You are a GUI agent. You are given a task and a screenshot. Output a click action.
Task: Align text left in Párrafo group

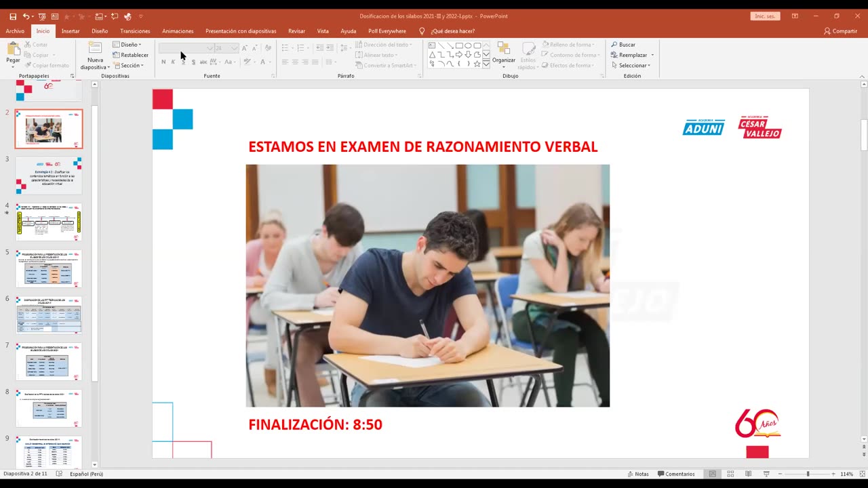pos(285,62)
